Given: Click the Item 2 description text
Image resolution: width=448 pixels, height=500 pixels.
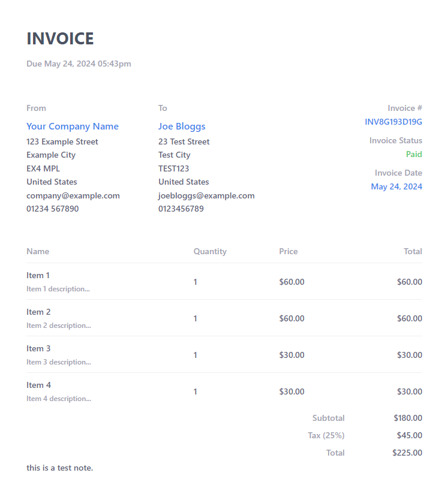Looking at the screenshot, I should click(59, 326).
